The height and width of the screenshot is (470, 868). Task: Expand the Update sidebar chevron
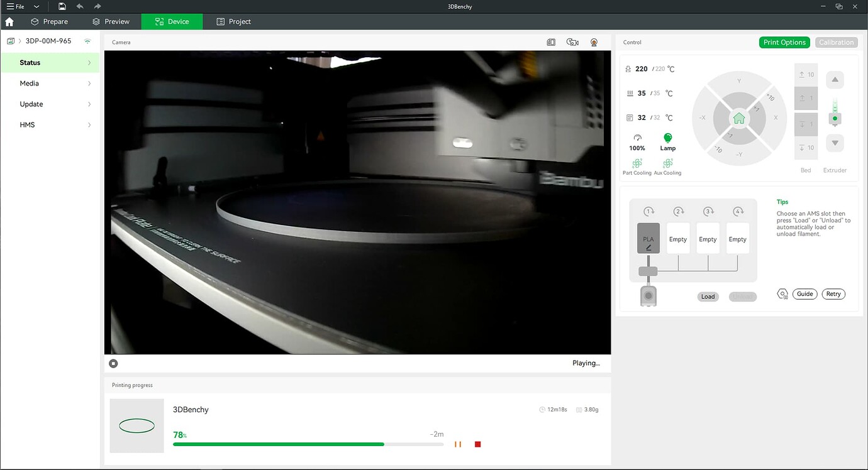point(89,104)
